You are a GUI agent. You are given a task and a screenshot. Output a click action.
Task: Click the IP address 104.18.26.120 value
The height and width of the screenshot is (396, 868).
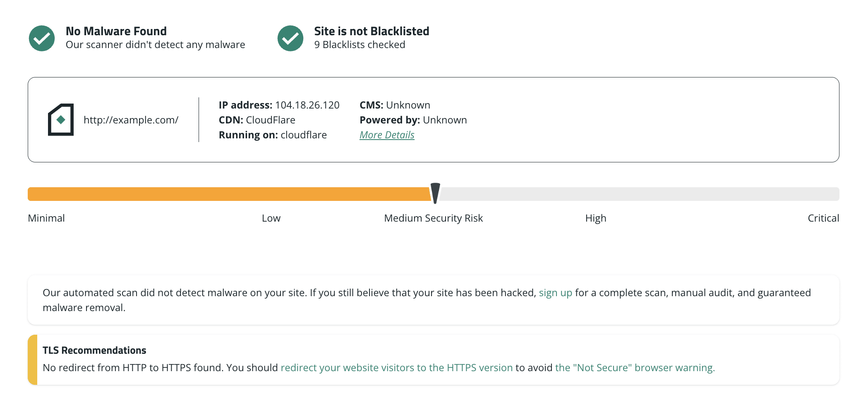307,105
